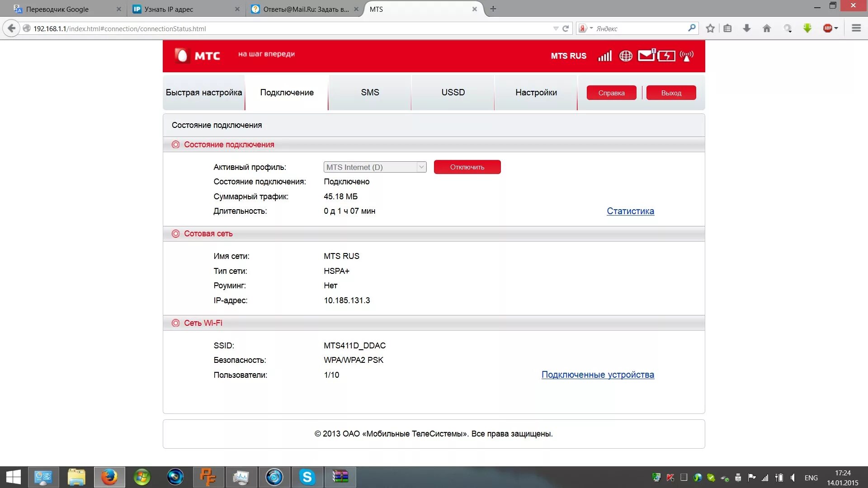Open the USSD tab
Screen dimensions: 868x488
pos(453,93)
